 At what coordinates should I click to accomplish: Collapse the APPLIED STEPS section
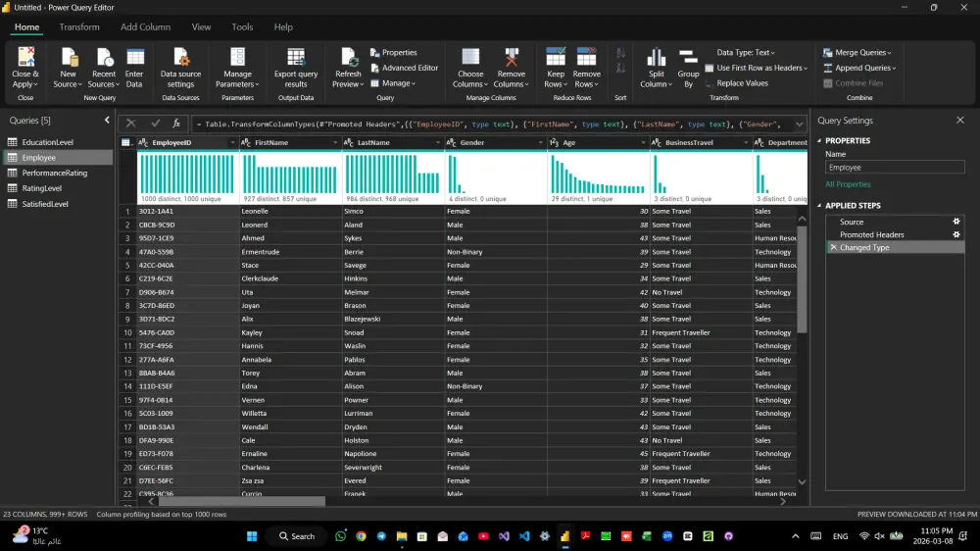point(819,205)
